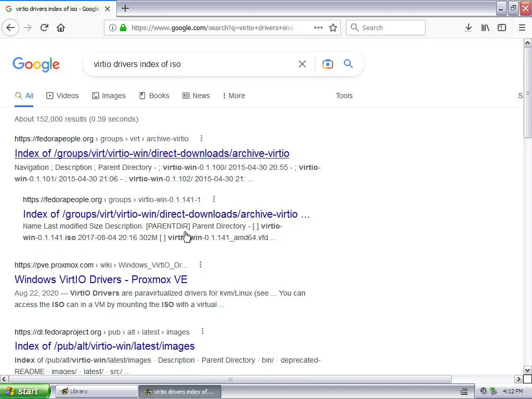Screen dimensions: 532x399
Task: Bookmark this page with the star
Action: pyautogui.click(x=333, y=28)
